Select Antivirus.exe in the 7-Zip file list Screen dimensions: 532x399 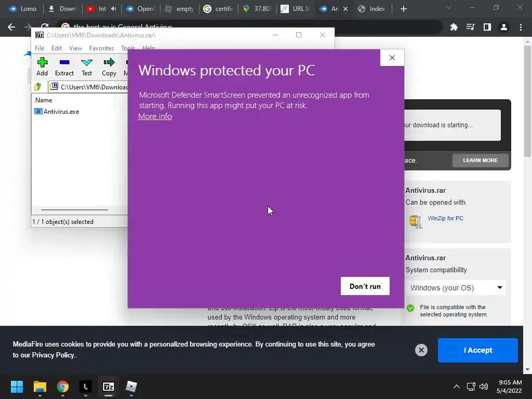click(57, 111)
